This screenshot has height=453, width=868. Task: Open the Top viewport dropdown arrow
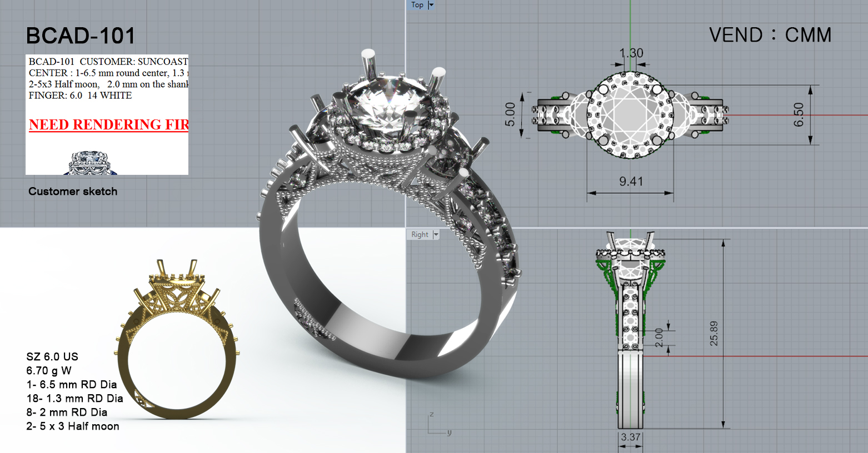431,5
